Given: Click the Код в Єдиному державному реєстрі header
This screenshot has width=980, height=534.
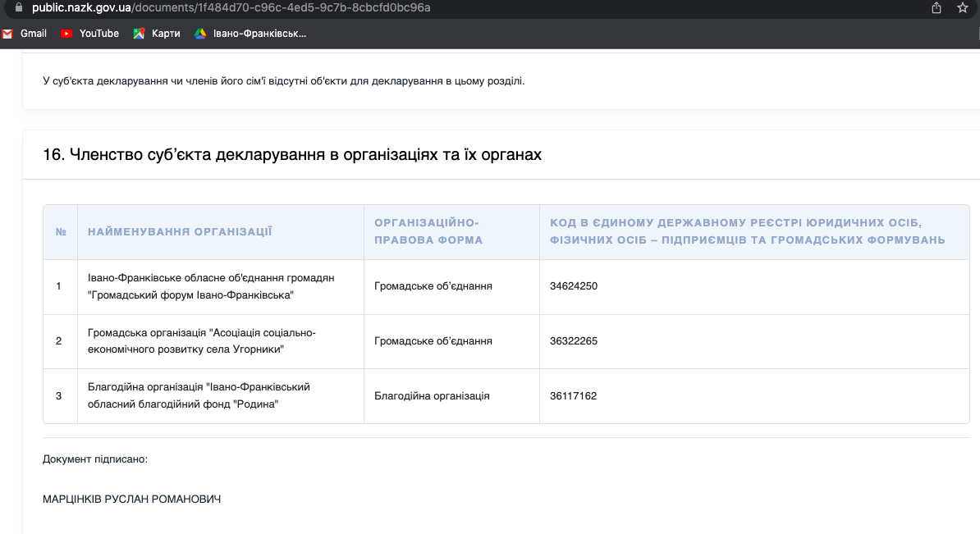Looking at the screenshot, I should click(747, 231).
